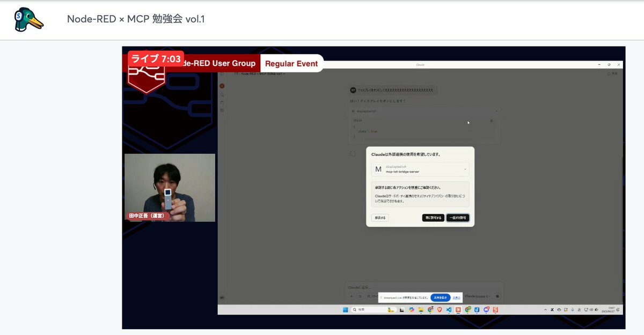This screenshot has height=335, width=644.
Task: Copy the displaySwitch request JSON
Action: pyautogui.click(x=491, y=121)
